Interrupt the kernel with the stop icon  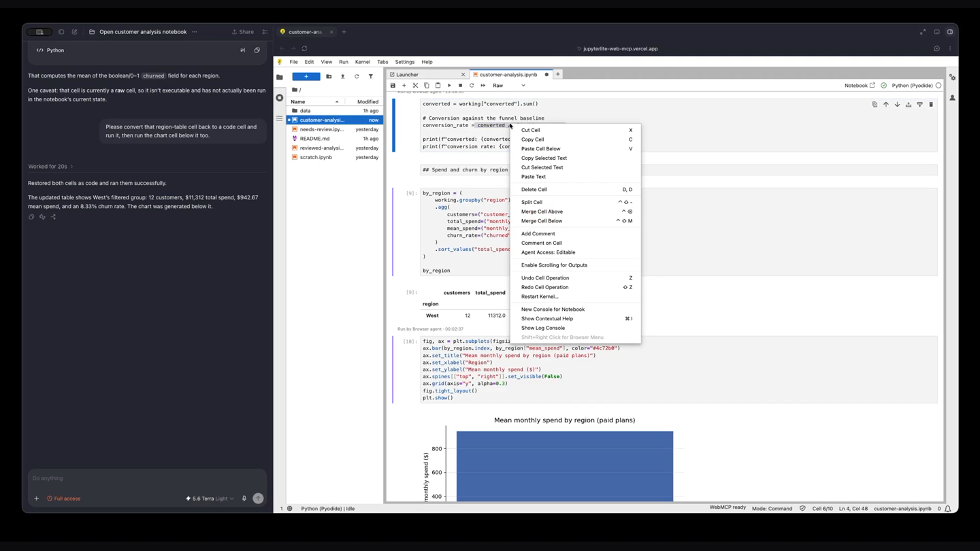460,86
